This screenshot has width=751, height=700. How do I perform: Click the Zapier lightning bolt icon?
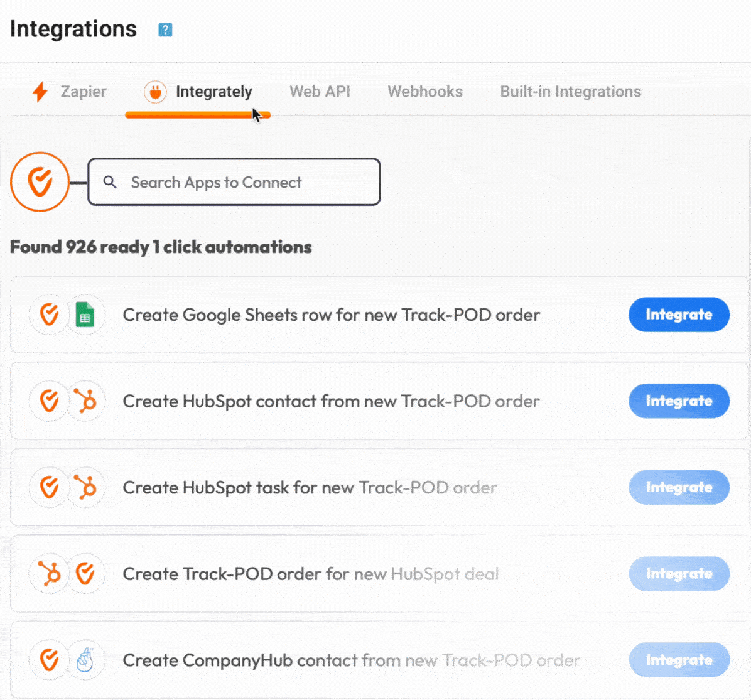[x=40, y=92]
